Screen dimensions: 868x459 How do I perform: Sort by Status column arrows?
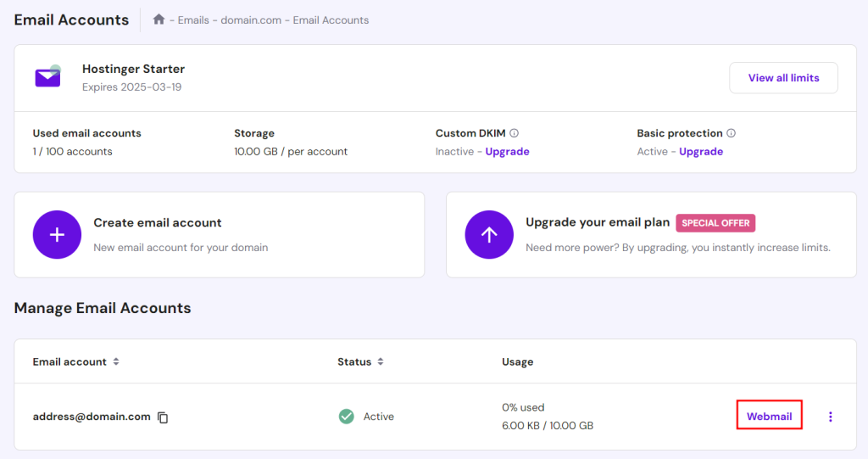(381, 361)
